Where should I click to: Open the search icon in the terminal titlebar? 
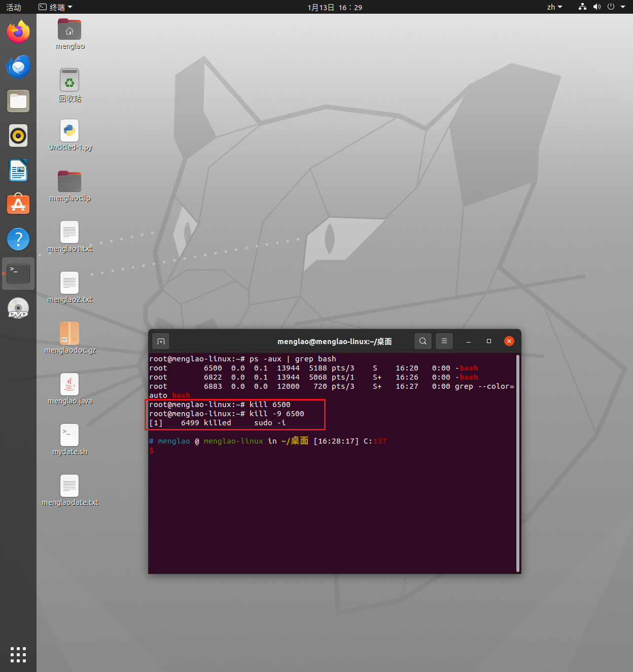(423, 341)
